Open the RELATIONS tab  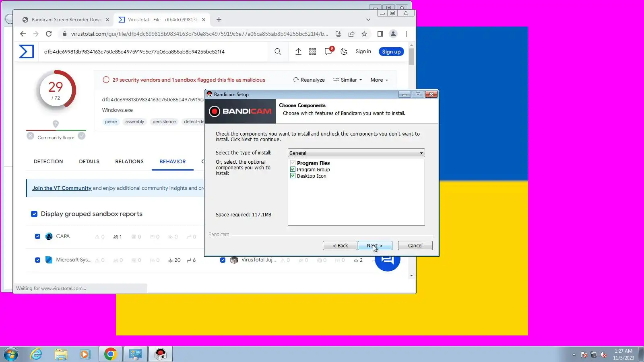click(x=129, y=162)
